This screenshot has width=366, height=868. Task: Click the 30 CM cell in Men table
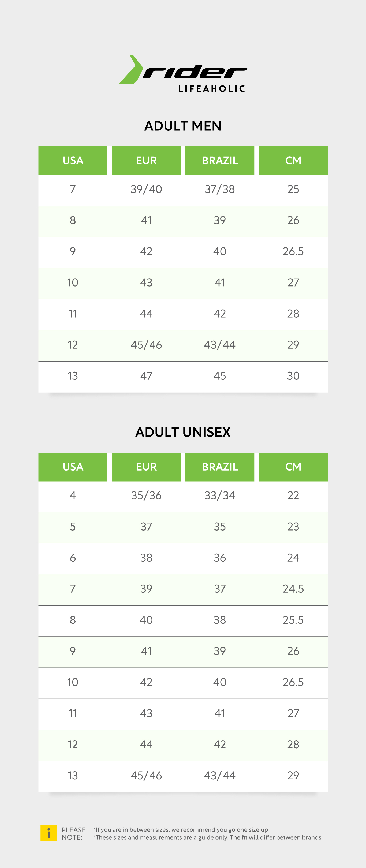[293, 376]
